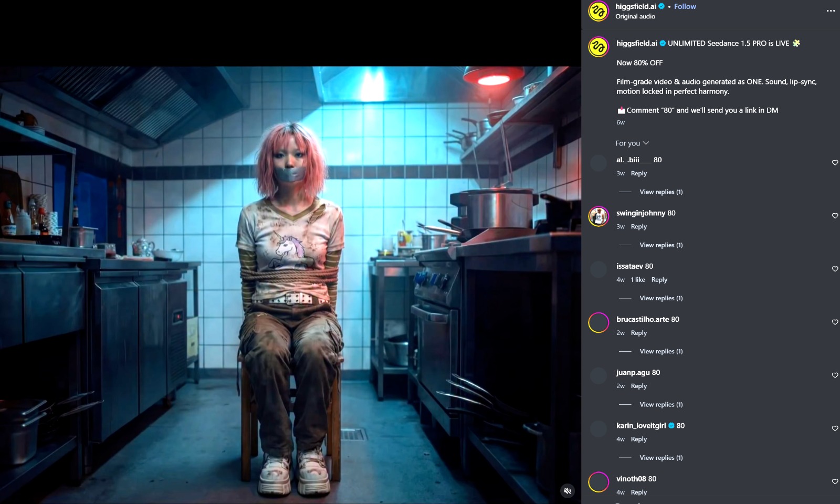Open the karin_loveitgirl username link
Viewport: 840px width, 504px height.
(641, 425)
